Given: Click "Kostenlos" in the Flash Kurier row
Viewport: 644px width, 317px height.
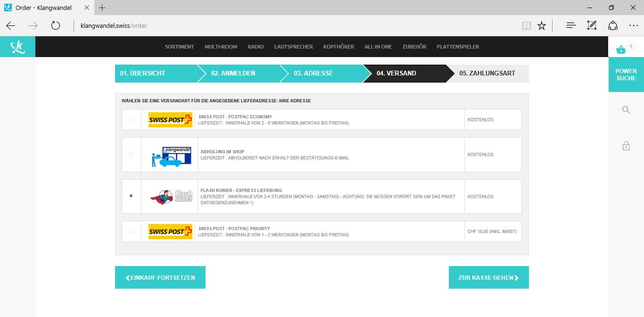Looking at the screenshot, I should (x=480, y=196).
